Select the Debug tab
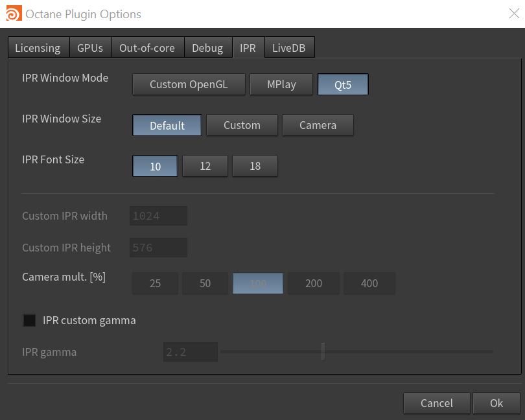The width and height of the screenshot is (525, 420). click(x=207, y=48)
